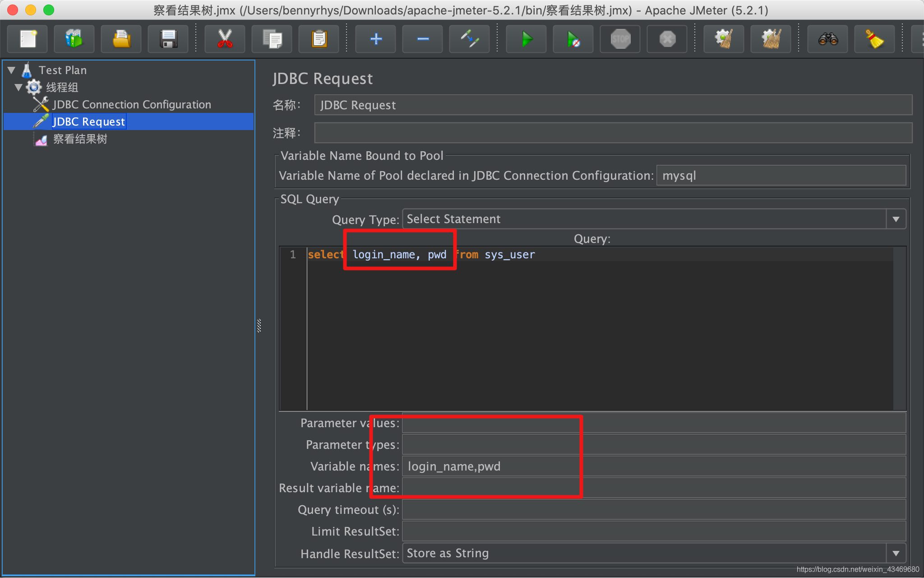Click the Expand all plus icon

coord(376,39)
